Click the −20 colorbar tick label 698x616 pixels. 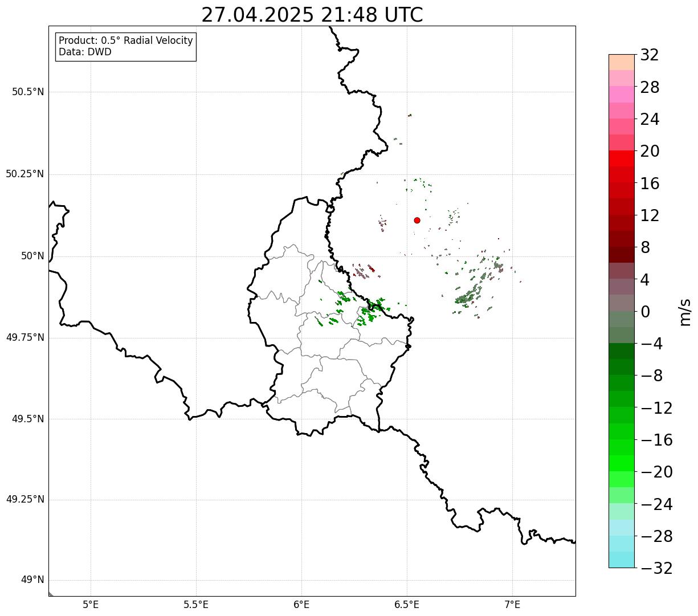pos(656,472)
